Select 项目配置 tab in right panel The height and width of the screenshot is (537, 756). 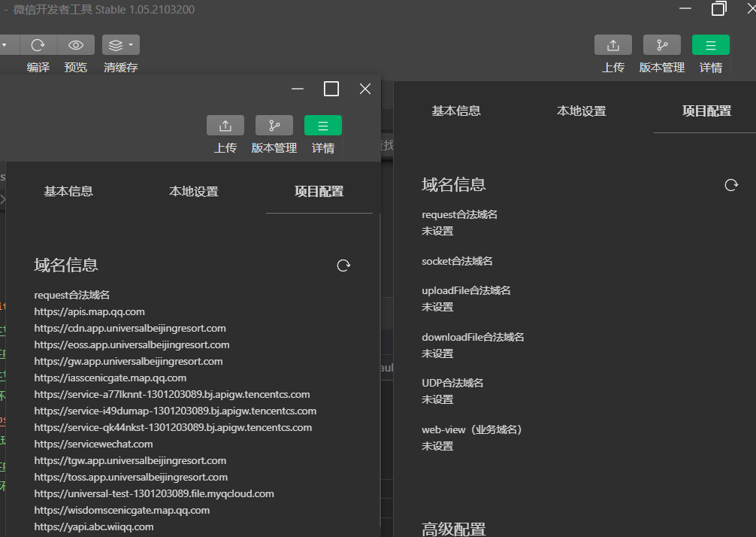click(x=707, y=111)
